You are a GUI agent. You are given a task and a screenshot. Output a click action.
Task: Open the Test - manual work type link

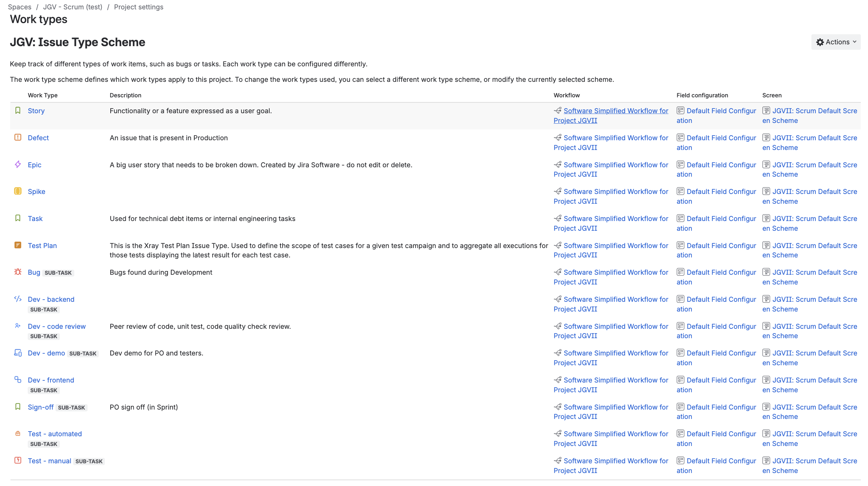[50, 461]
